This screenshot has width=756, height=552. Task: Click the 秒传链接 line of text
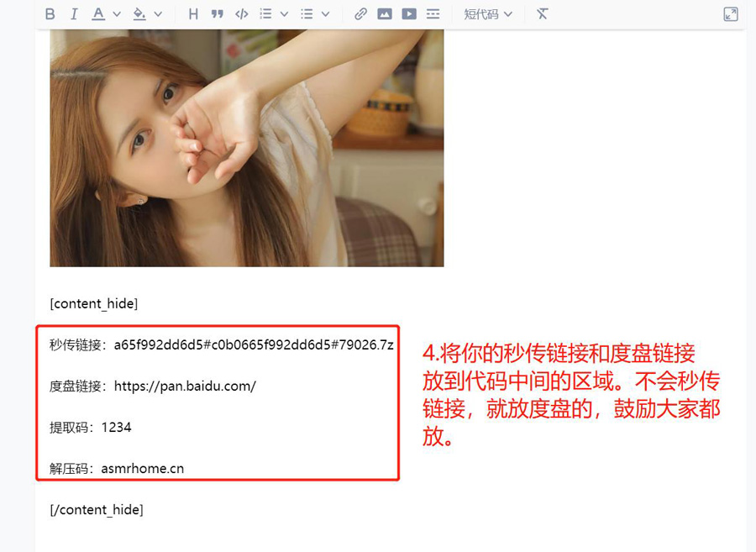click(x=221, y=345)
